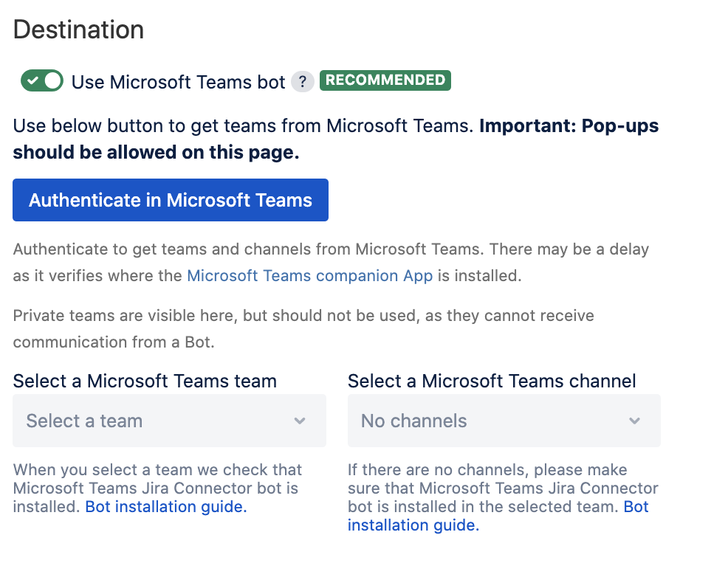Image resolution: width=728 pixels, height=580 pixels.
Task: Click the question mark help icon
Action: pos(302,82)
